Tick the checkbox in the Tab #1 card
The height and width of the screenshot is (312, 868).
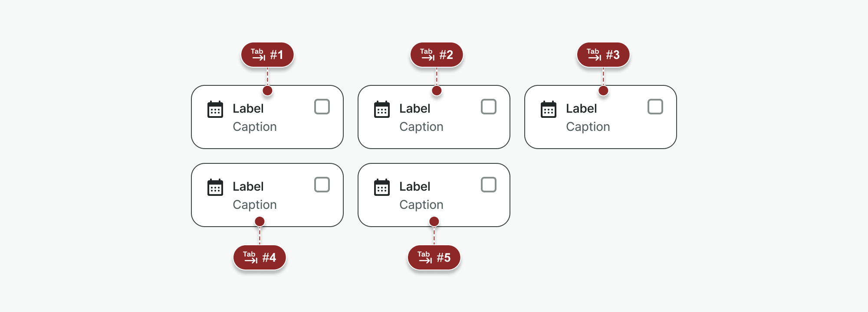coord(322,107)
